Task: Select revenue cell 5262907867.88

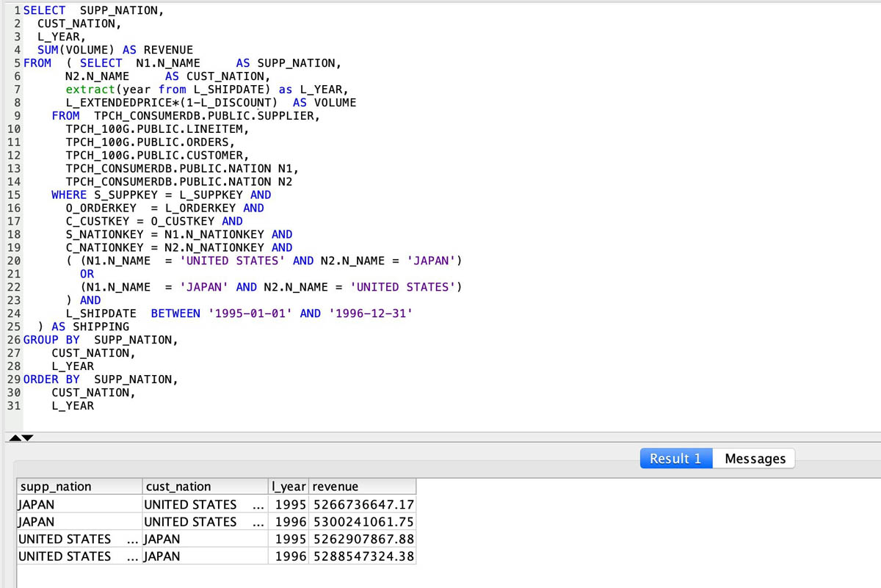Action: [x=363, y=539]
